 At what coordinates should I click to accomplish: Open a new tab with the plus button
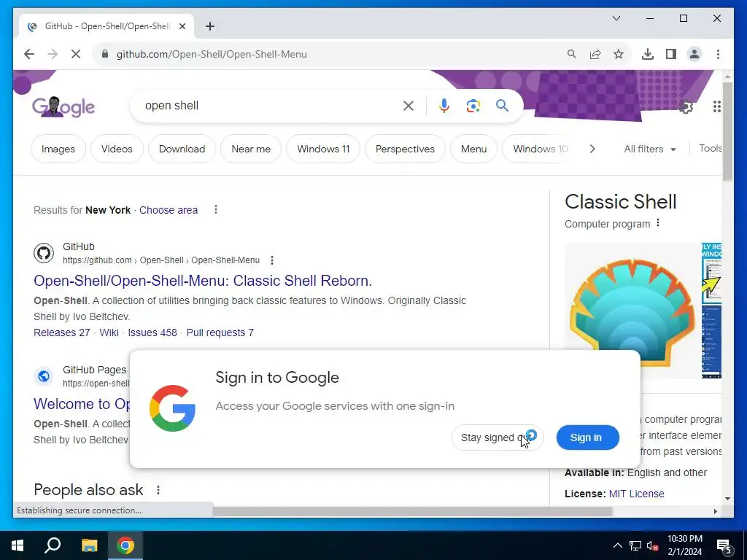(x=210, y=26)
